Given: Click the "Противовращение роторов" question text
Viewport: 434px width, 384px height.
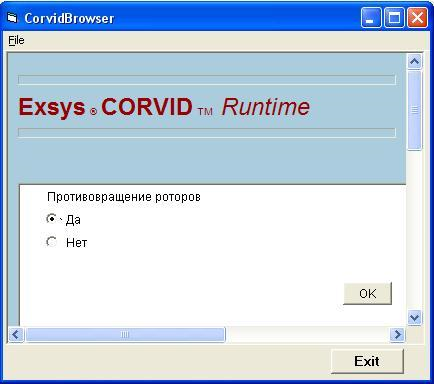Looking at the screenshot, I should click(124, 197).
